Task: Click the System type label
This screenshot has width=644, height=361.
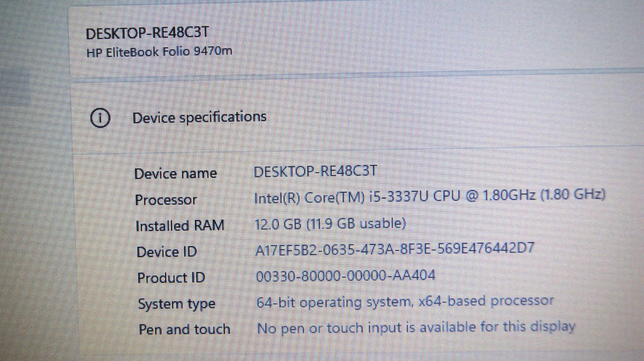Action: click(x=177, y=304)
